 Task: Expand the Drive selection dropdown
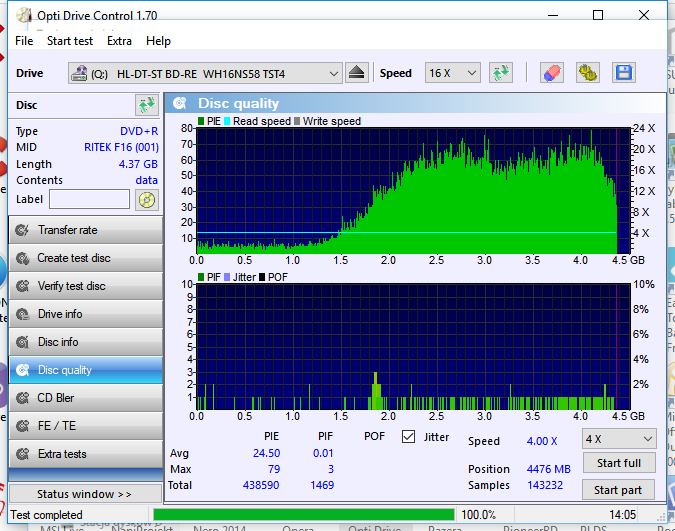(x=333, y=74)
